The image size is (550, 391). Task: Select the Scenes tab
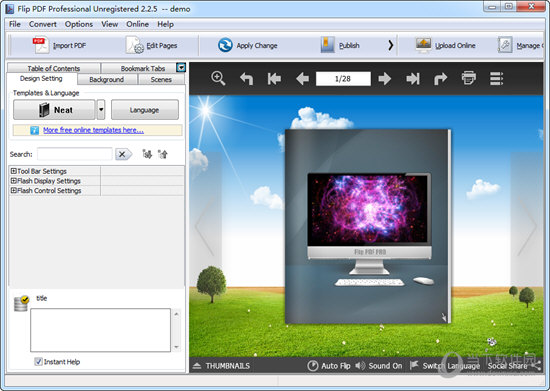point(161,80)
